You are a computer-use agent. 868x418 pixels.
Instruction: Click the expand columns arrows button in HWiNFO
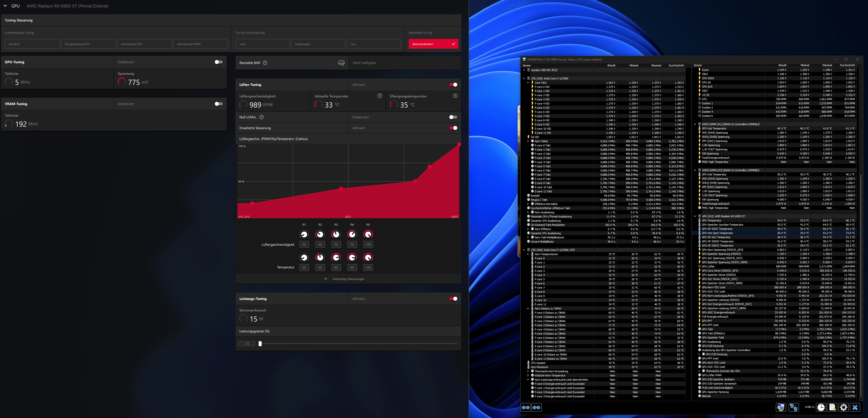[526, 407]
